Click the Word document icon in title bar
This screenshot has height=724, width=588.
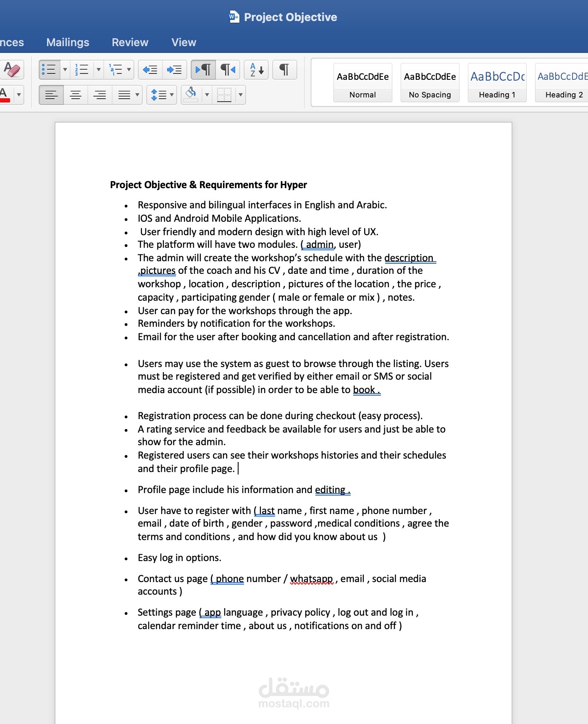click(234, 17)
